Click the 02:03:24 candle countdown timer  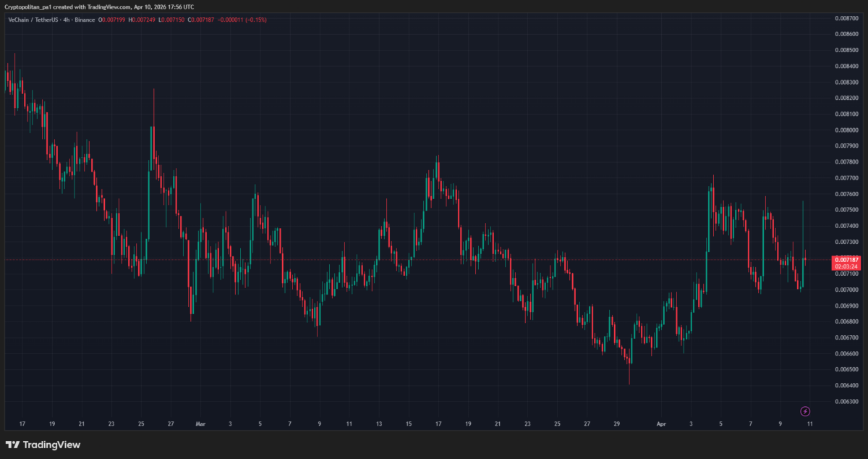click(846, 266)
